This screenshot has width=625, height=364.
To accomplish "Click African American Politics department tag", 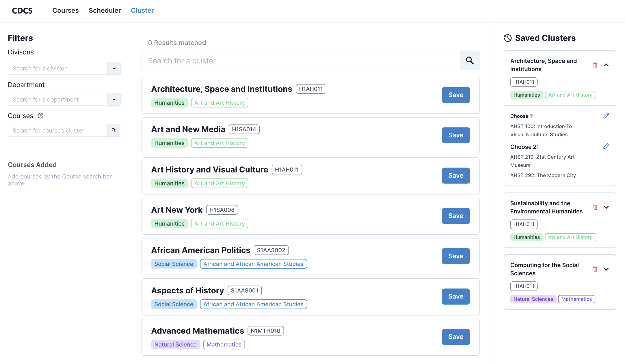I will 253,264.
